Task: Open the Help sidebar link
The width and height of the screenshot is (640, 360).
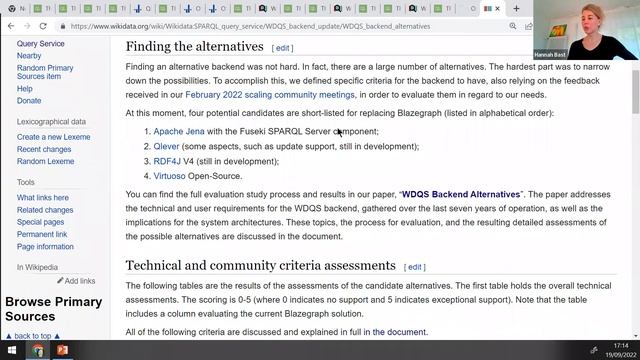Action: tap(24, 89)
